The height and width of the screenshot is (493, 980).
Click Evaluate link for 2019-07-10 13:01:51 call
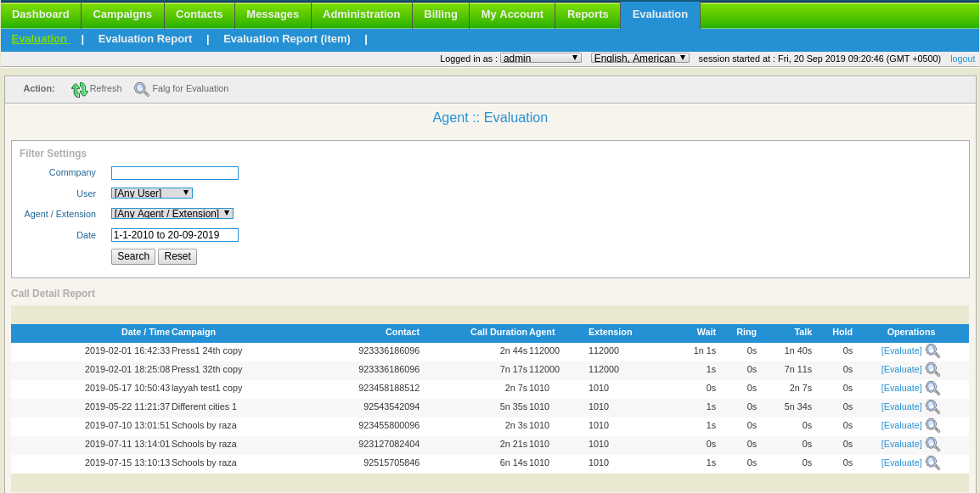tap(901, 425)
